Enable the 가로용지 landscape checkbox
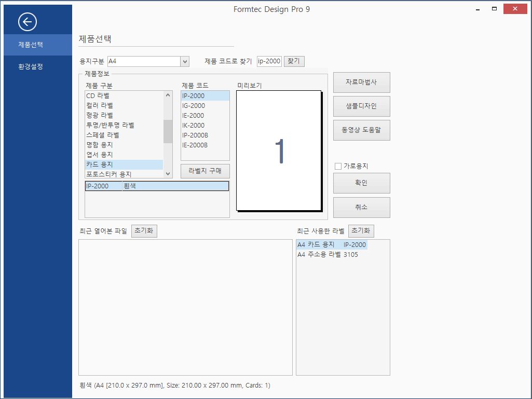Viewport: 532px width, 399px height. coord(338,166)
